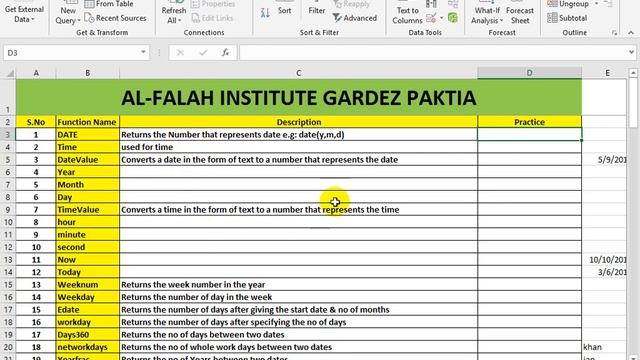Select column D header
Viewport: 640px width, 360px height.
tap(529, 73)
